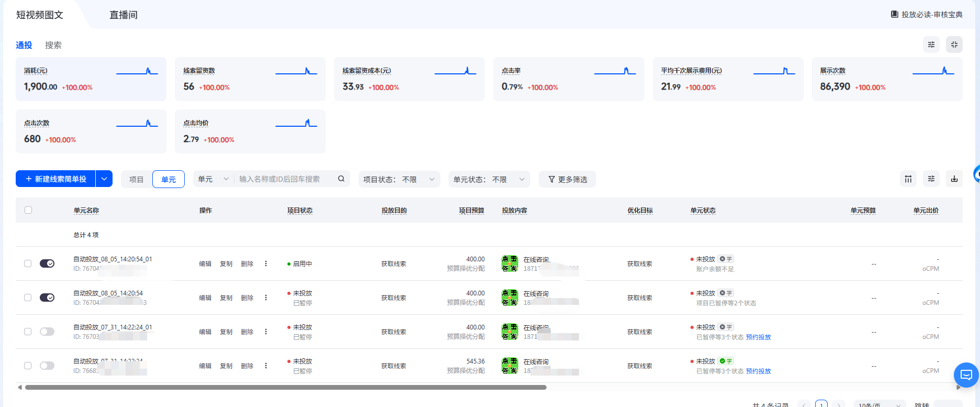Open 投放必读-审核宝典 book icon

pos(895,14)
